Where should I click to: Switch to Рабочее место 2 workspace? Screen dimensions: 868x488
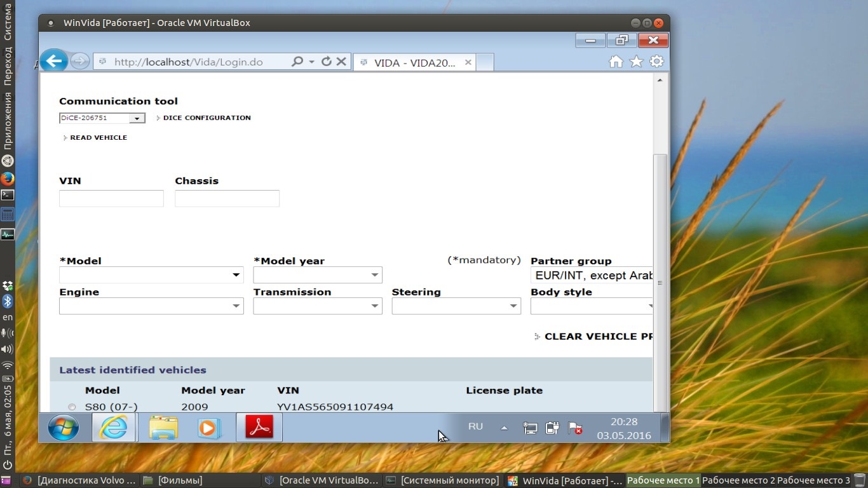point(738,480)
